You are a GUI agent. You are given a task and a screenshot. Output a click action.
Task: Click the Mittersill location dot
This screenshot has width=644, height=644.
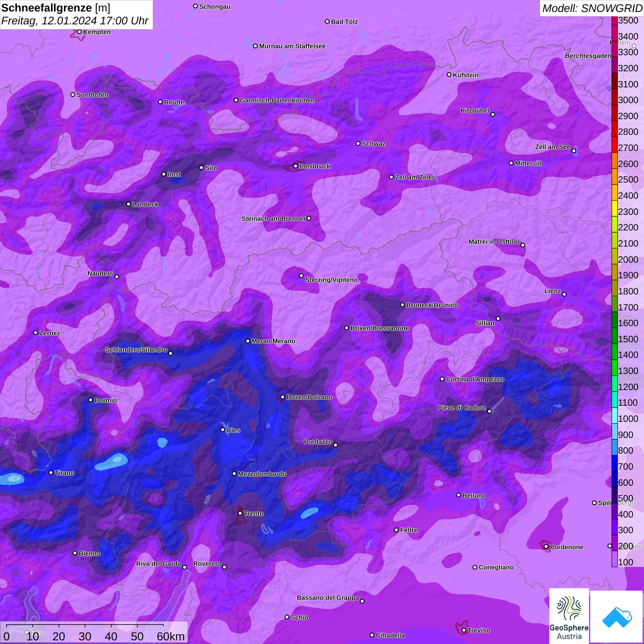pos(511,163)
